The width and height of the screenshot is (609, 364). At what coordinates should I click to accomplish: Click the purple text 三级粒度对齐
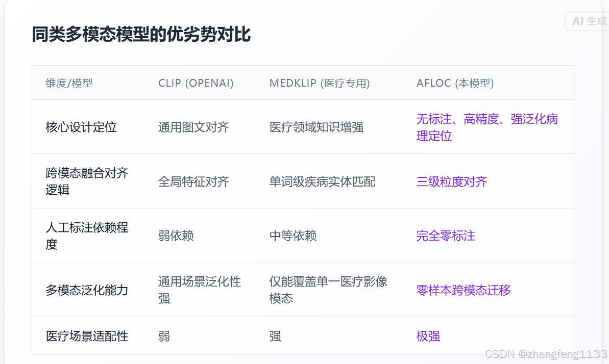(452, 181)
